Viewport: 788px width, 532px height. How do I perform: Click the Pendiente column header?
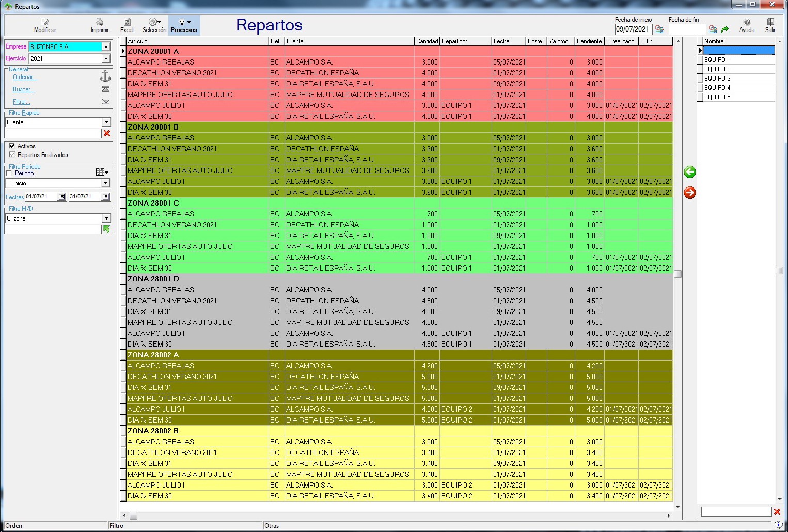(x=590, y=41)
